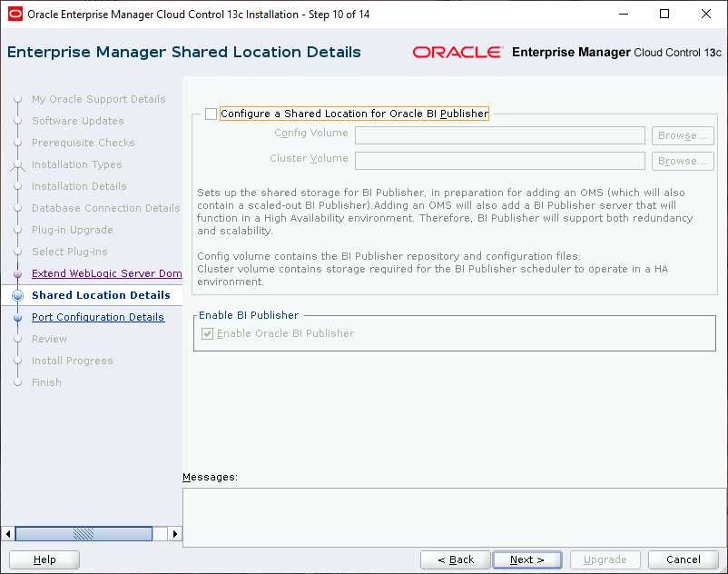728x574 pixels.
Task: Minimize the installer window
Action: pos(624,14)
